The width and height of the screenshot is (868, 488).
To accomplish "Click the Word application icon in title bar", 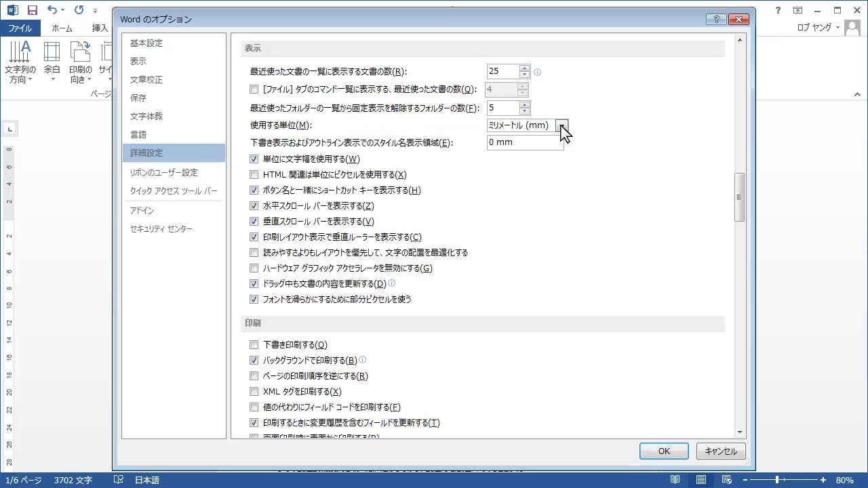I will pyautogui.click(x=12, y=10).
